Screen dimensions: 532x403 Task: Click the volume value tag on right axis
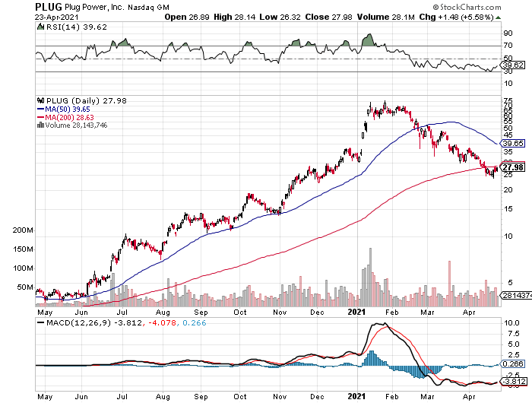click(516, 295)
